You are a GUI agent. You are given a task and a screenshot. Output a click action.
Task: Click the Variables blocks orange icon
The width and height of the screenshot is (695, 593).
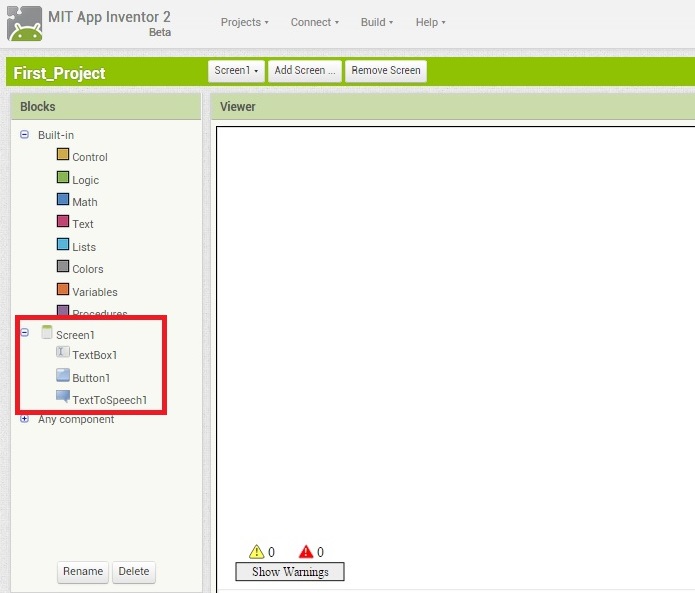coord(63,289)
